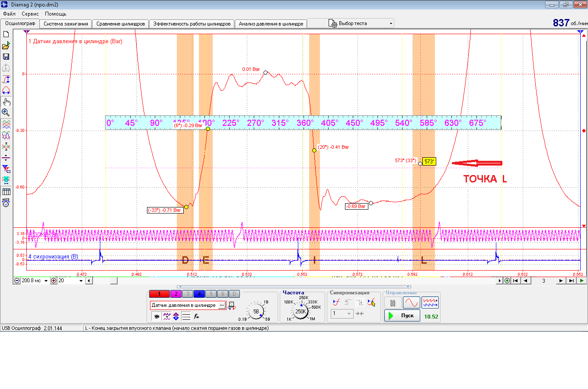Switch to Система зажигания tab

pyautogui.click(x=66, y=24)
